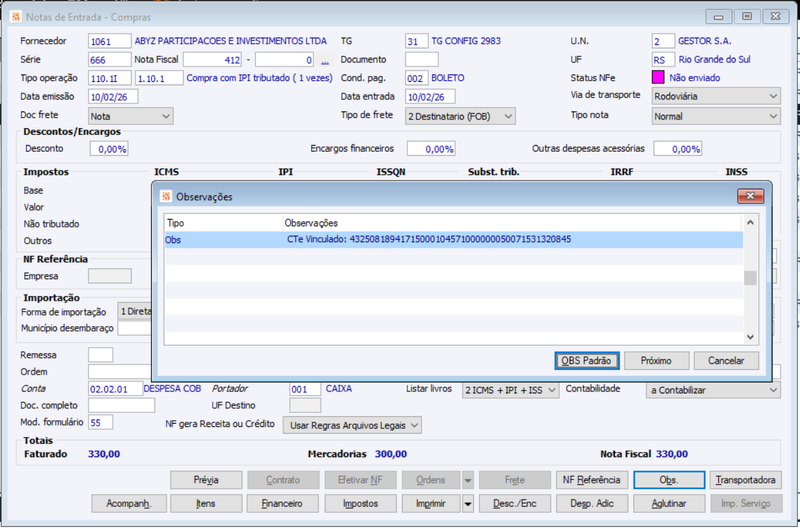Click the Portador field 001
The image size is (800, 529).
[305, 389]
